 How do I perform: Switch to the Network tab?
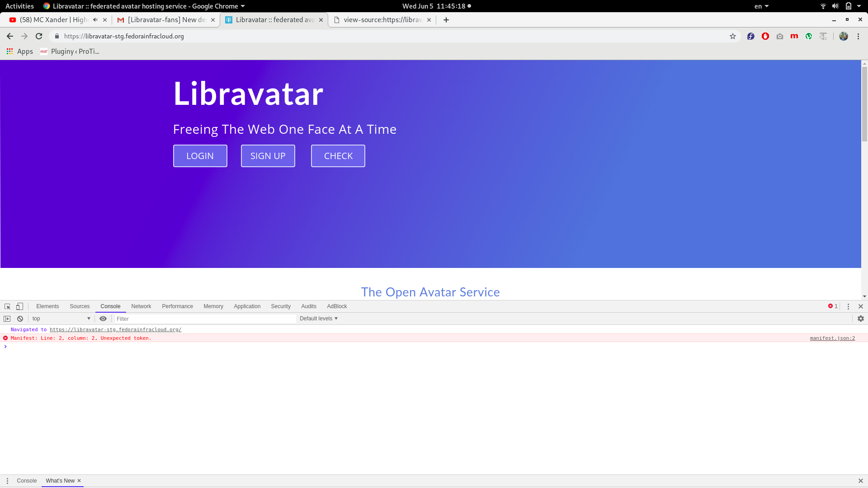click(x=141, y=306)
